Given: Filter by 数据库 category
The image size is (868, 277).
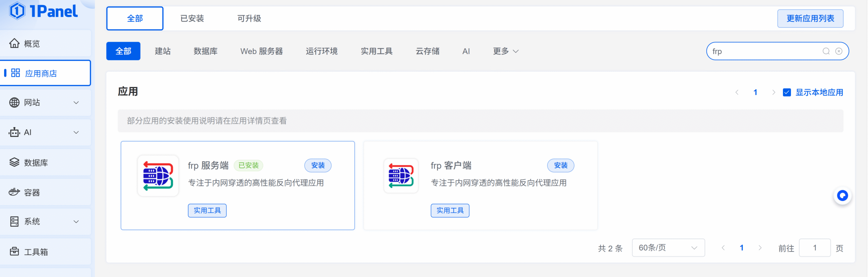Looking at the screenshot, I should (205, 51).
